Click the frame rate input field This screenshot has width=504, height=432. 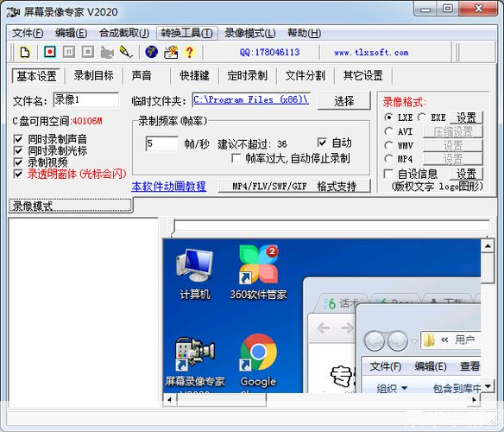[x=161, y=143]
